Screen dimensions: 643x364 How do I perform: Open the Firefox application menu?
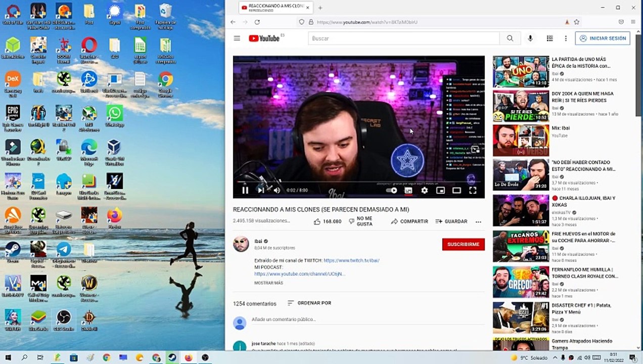point(633,22)
